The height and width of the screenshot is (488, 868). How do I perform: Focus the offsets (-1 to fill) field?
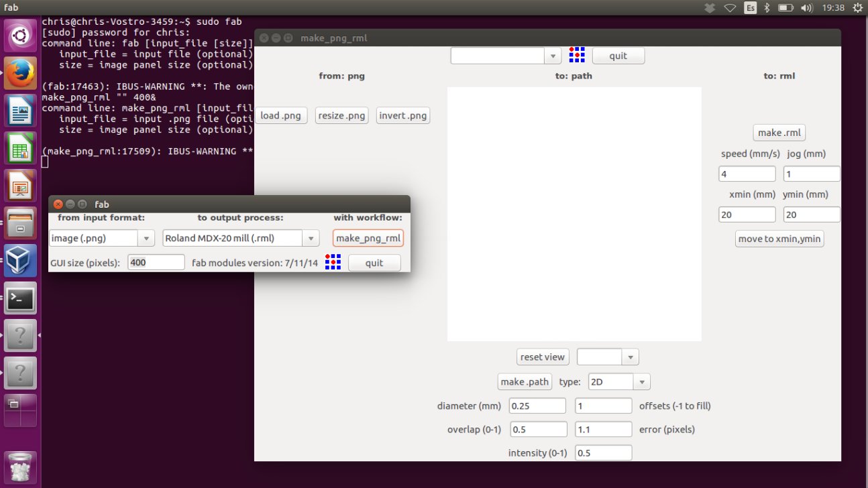pyautogui.click(x=604, y=406)
